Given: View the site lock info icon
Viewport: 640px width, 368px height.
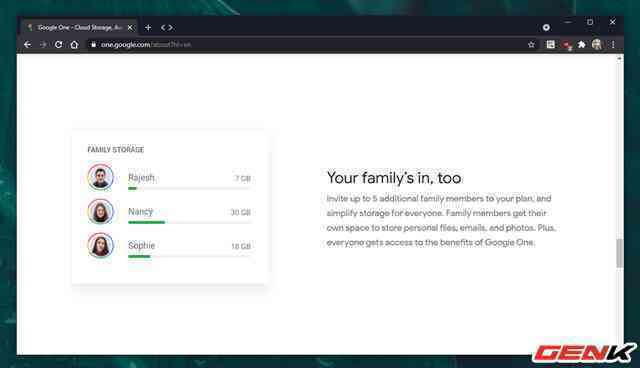Looking at the screenshot, I should [x=93, y=44].
